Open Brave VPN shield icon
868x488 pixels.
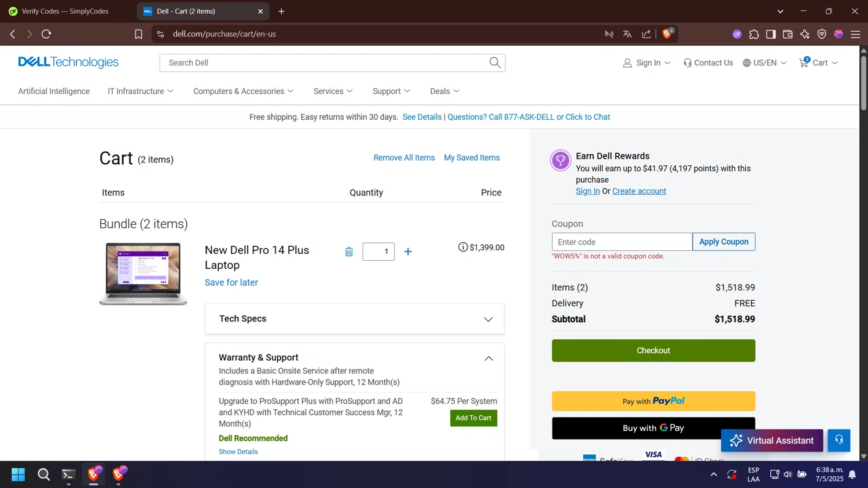822,34
